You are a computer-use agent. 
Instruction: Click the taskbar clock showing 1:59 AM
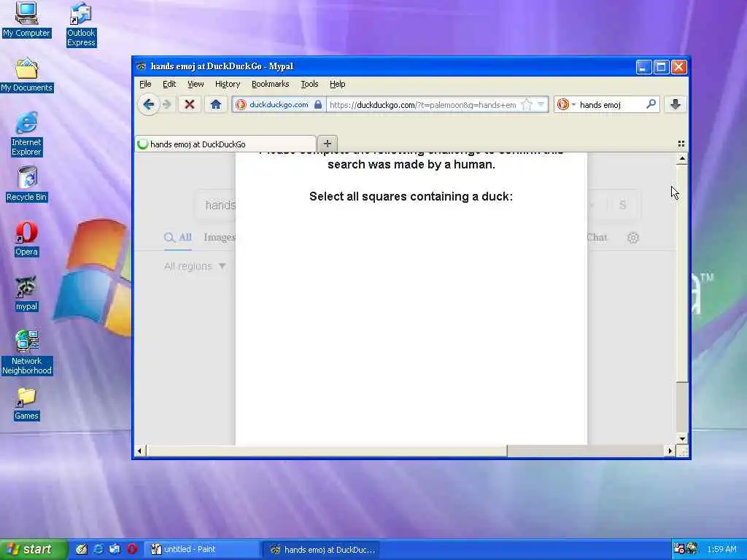click(x=721, y=550)
